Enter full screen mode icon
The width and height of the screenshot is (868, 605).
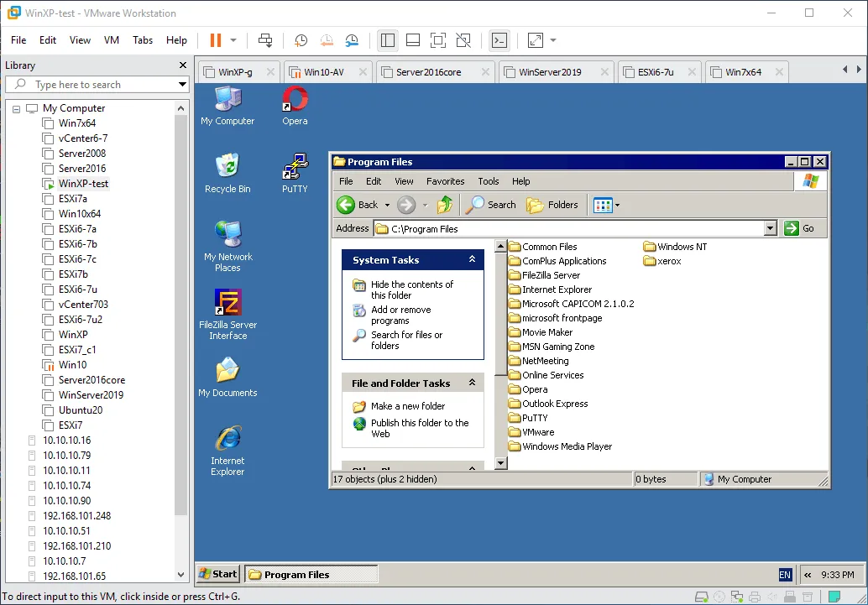(x=437, y=40)
